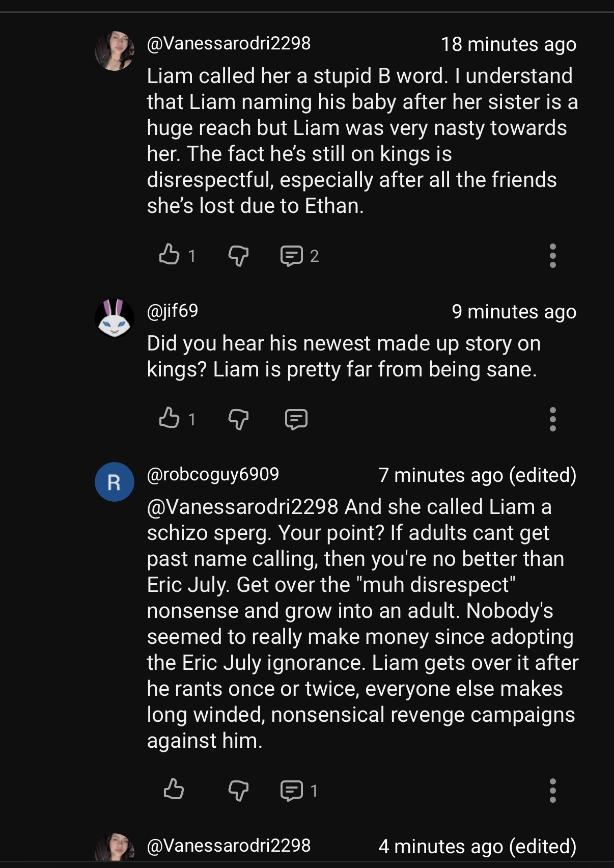Open replies on Vanessarodri2298's first comment

coord(291,256)
